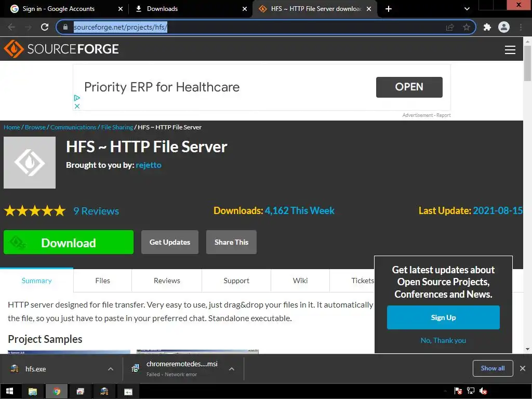The width and height of the screenshot is (532, 399).
Task: Open the hamburger menu in SourceForge header
Action: pyautogui.click(x=510, y=49)
